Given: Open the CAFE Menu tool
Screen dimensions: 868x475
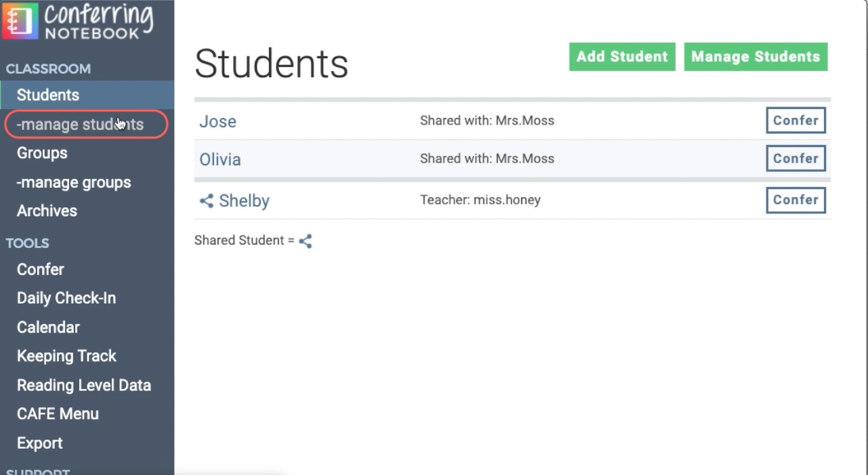Looking at the screenshot, I should click(x=58, y=413).
